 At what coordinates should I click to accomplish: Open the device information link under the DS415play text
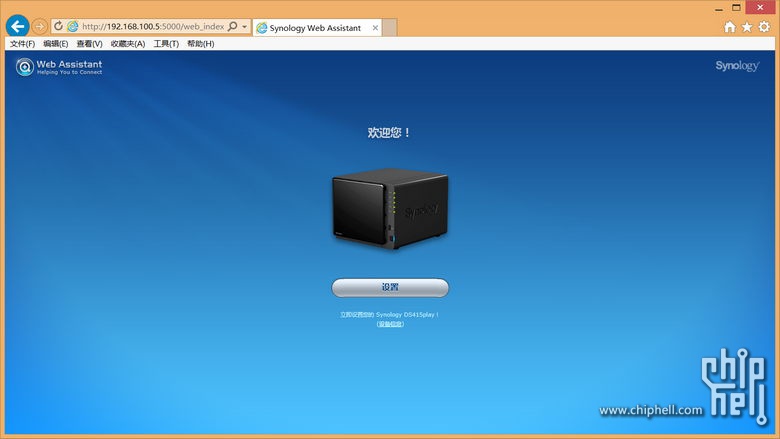(390, 324)
